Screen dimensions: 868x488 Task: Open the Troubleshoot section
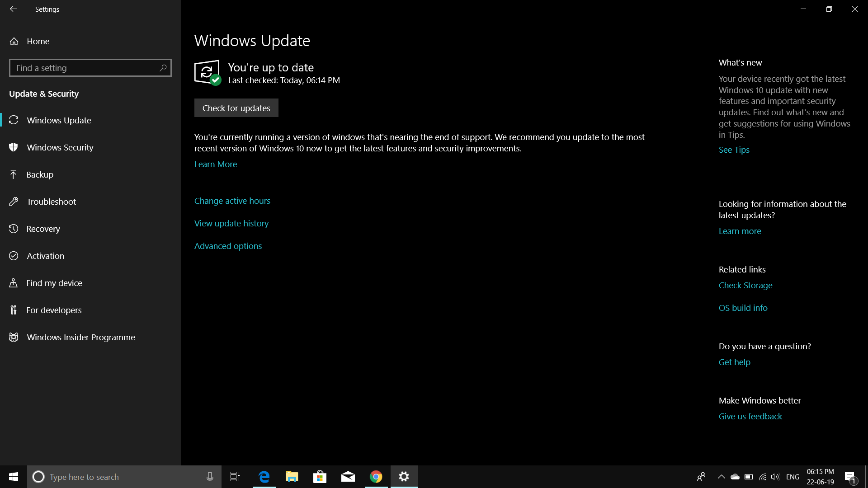(x=90, y=202)
